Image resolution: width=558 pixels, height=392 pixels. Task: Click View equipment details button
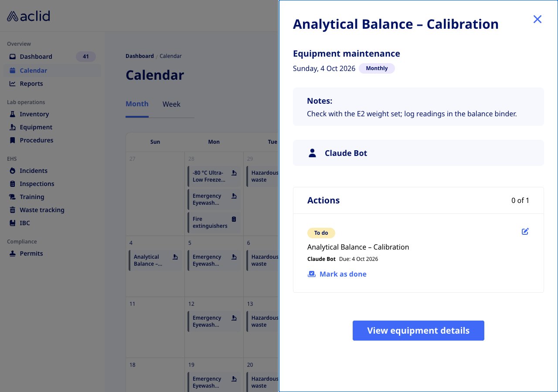[x=418, y=331]
